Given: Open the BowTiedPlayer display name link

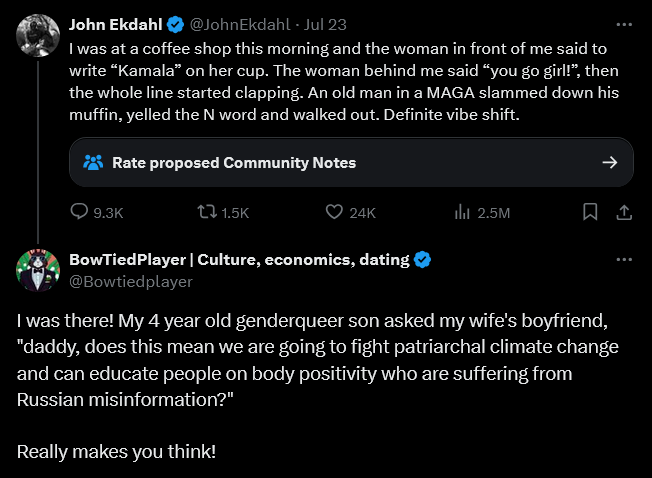Looking at the screenshot, I should pos(239,259).
